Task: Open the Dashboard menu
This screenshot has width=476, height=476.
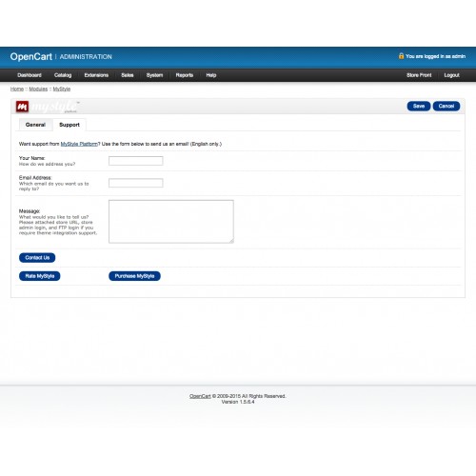Action: [30, 75]
